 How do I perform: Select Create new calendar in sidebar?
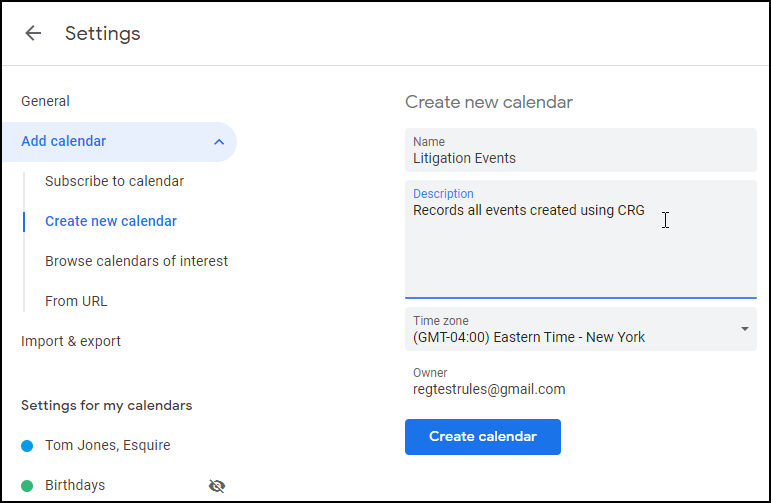(111, 221)
